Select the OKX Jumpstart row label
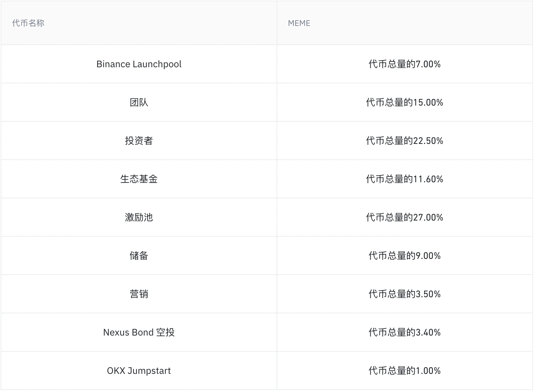This screenshot has width=535, height=392. 139,371
